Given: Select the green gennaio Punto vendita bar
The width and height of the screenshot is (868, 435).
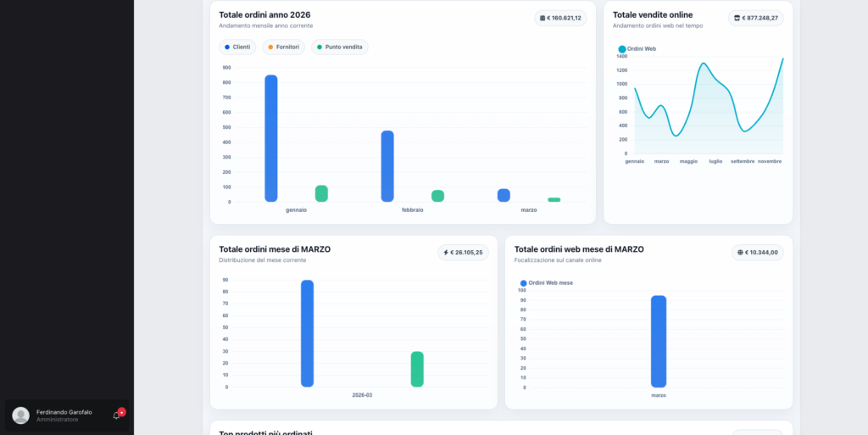Looking at the screenshot, I should point(321,193).
